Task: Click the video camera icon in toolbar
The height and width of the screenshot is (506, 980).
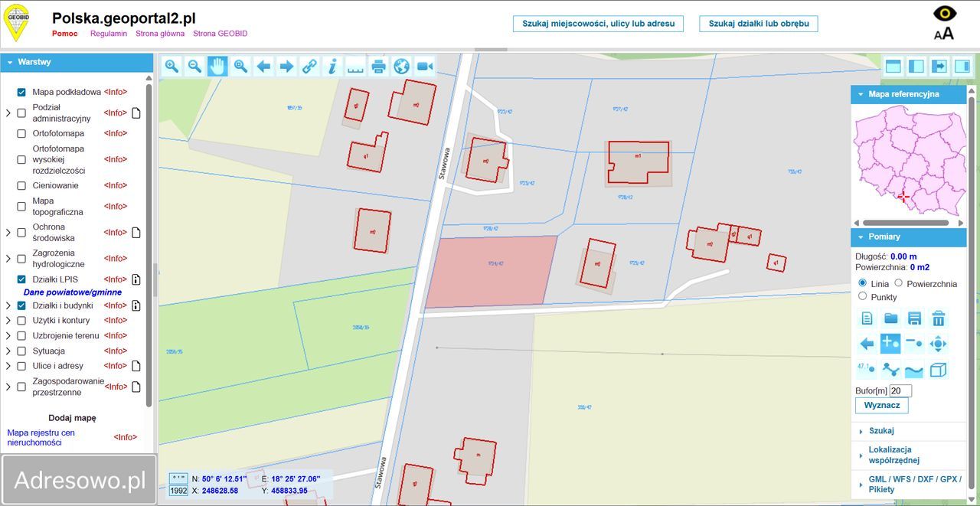Action: pyautogui.click(x=424, y=67)
